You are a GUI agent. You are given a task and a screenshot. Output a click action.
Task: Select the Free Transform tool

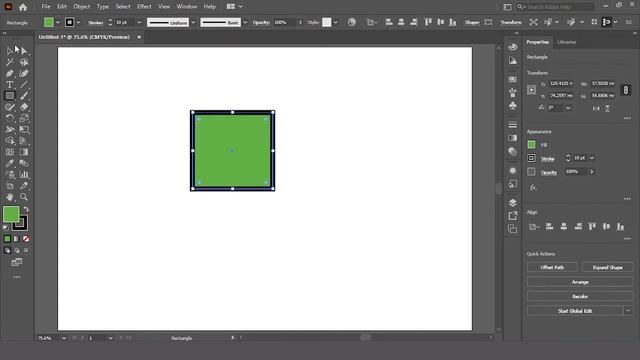pos(24,129)
